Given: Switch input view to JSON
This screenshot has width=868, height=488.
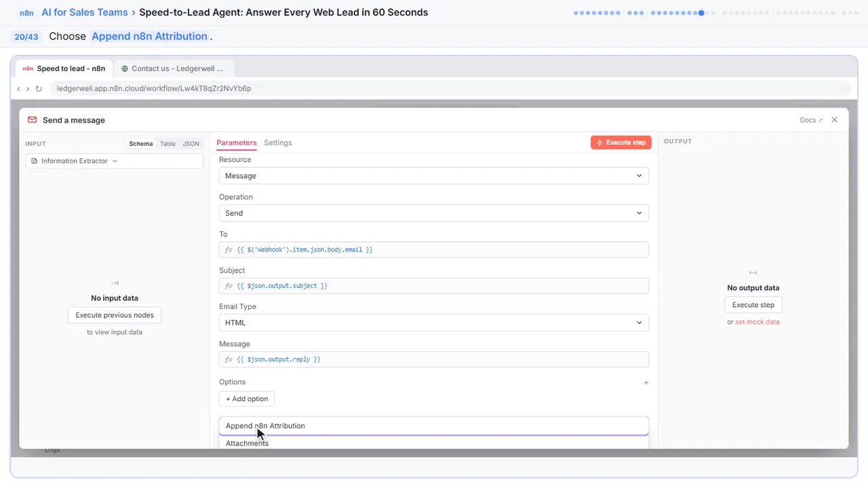Looking at the screenshot, I should pyautogui.click(x=191, y=144).
